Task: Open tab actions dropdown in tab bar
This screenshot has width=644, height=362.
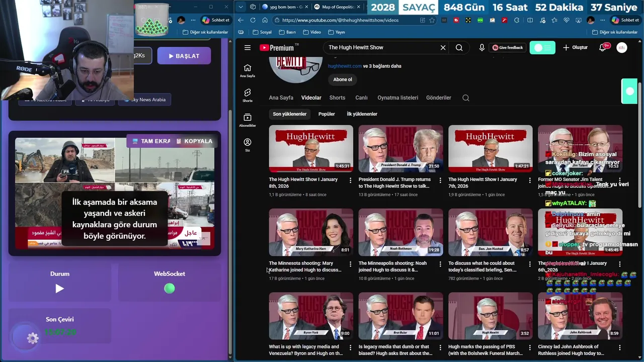Action: click(x=241, y=7)
